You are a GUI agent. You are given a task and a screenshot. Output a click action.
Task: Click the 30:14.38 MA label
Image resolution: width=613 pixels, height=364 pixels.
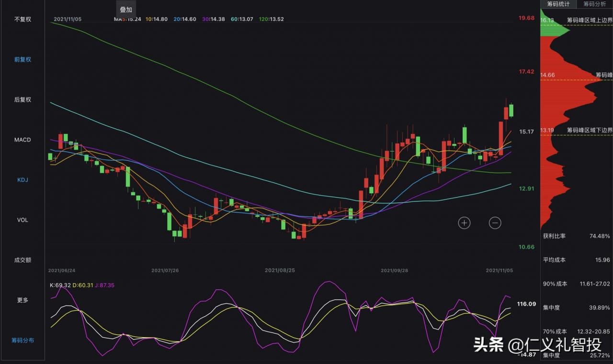(213, 19)
